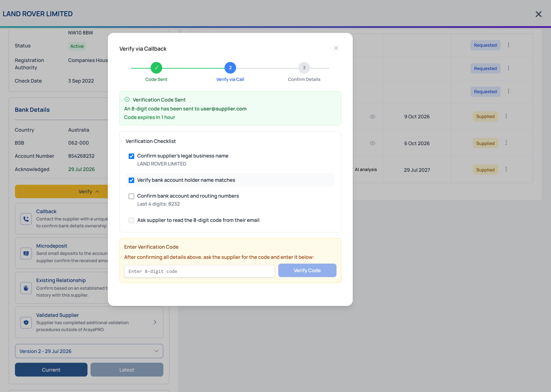The height and width of the screenshot is (392, 551).
Task: Expand Validated Supplier chevron arrow
Action: (x=155, y=322)
